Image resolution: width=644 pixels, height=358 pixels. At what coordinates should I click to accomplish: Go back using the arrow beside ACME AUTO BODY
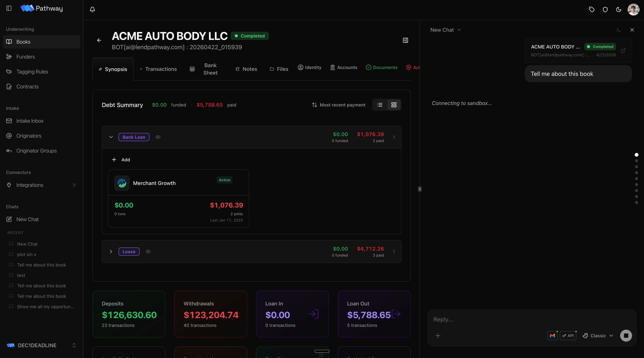tap(99, 40)
